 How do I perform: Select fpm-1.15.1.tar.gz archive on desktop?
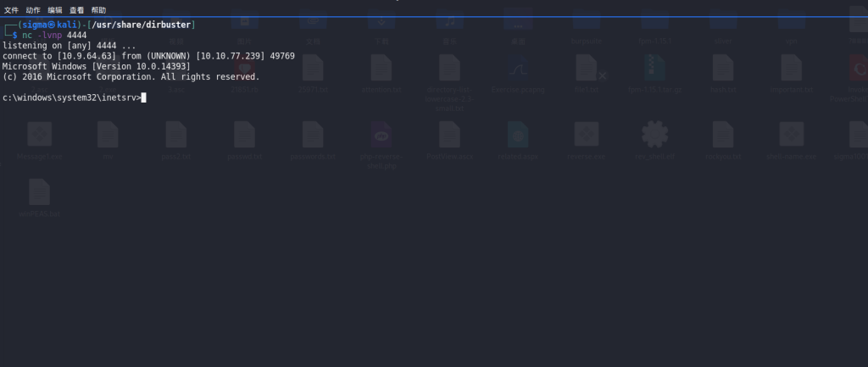[x=655, y=75]
